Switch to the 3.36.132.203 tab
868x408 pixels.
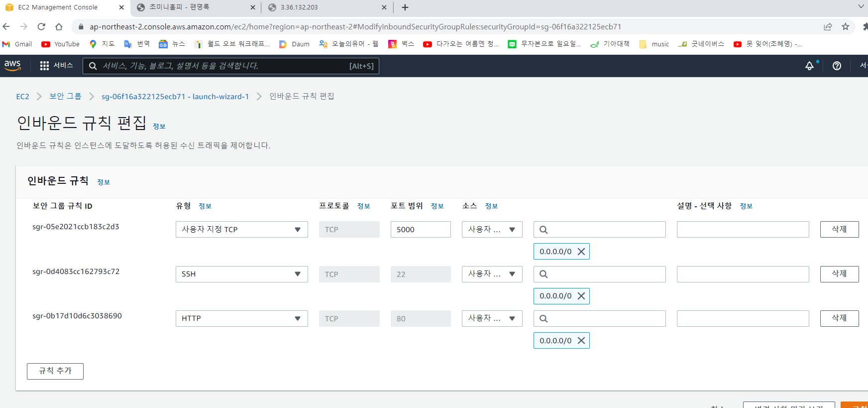pos(326,7)
